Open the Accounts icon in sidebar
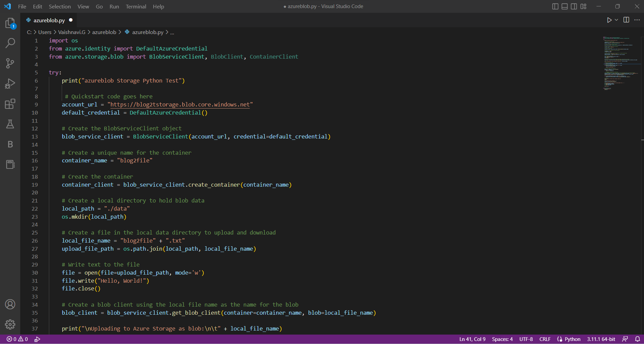644x344 pixels. pyautogui.click(x=10, y=304)
